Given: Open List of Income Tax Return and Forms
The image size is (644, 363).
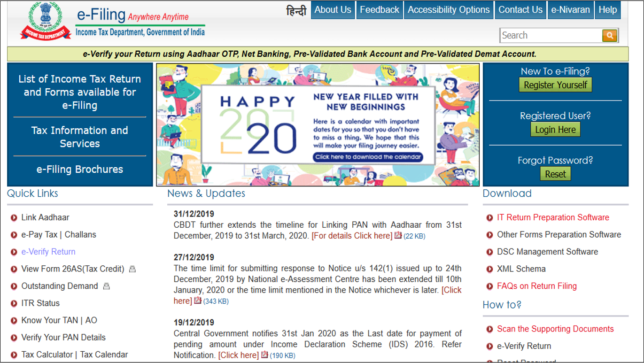Looking at the screenshot, I should 80,92.
